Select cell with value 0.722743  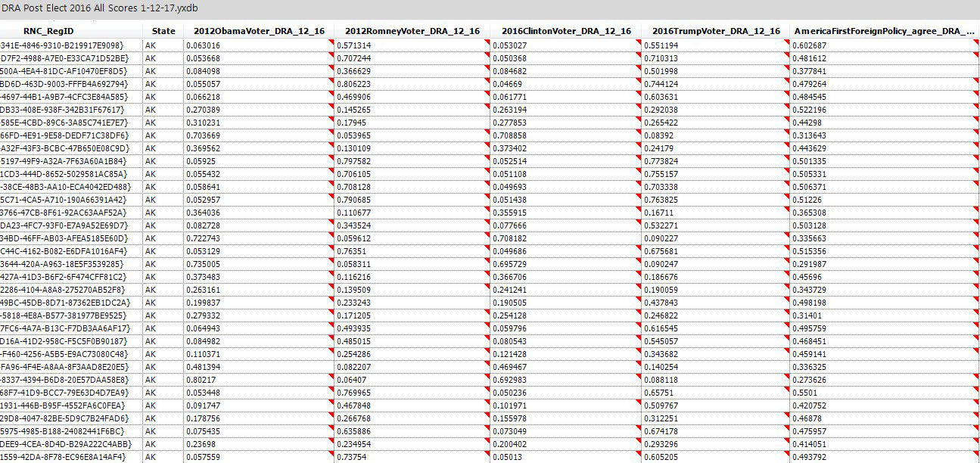click(259, 238)
